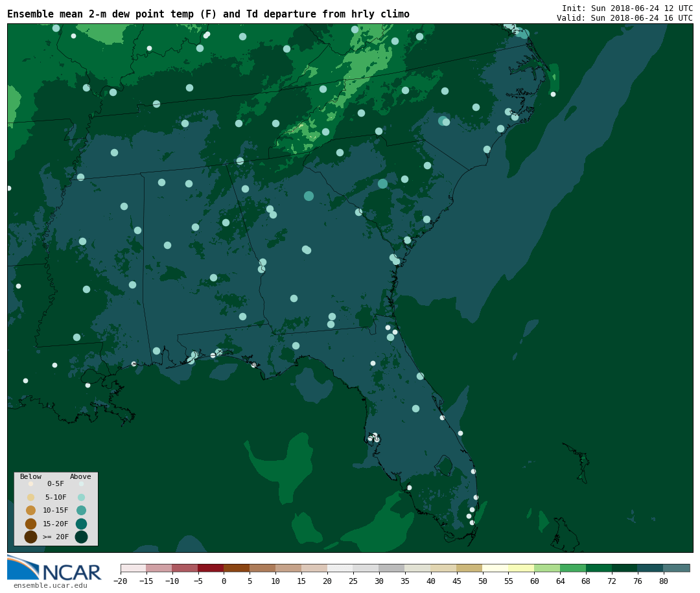The image size is (700, 593).
Task: Open the ensemble.ucar.edu link text
Action: (51, 585)
